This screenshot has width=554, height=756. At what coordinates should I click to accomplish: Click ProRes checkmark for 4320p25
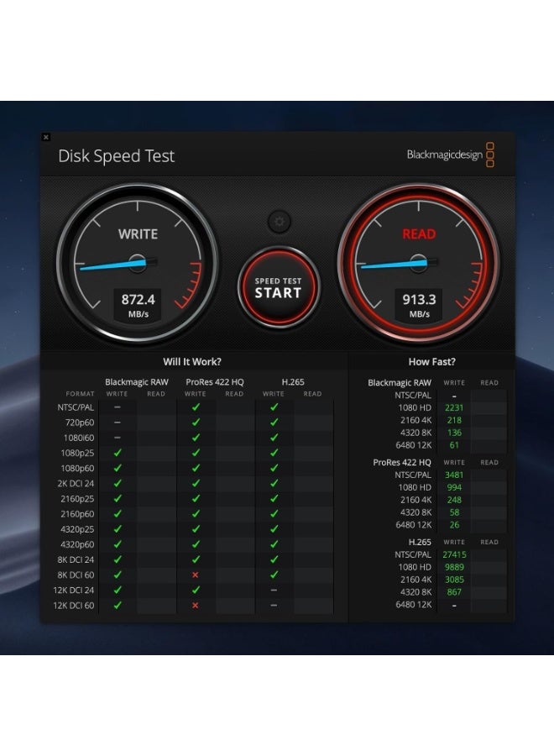coord(196,529)
